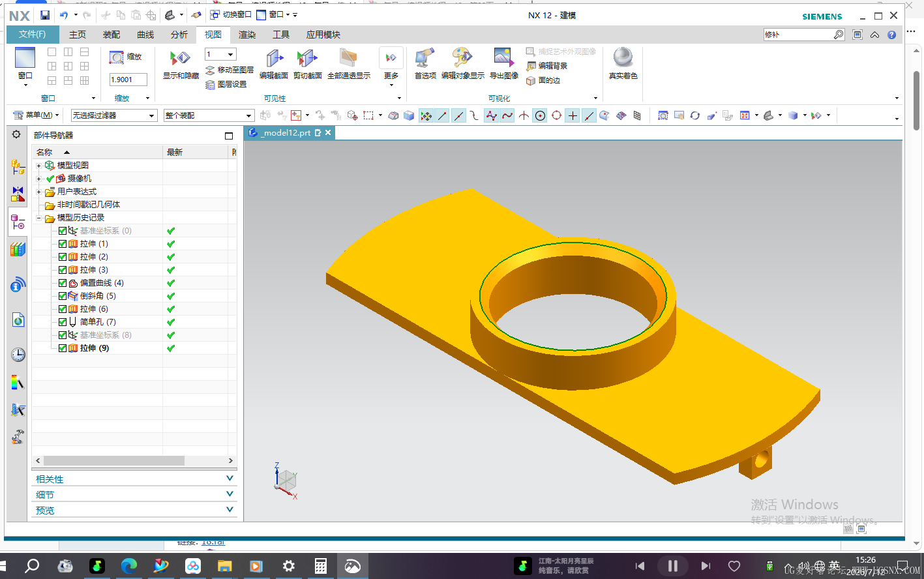Open Preferences icon in ribbon
This screenshot has width=924, height=579.
point(425,58)
